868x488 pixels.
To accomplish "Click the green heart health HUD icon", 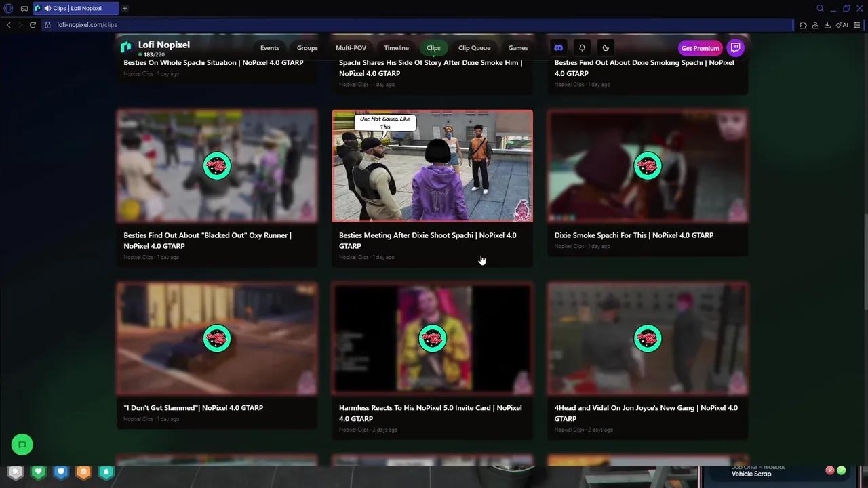I will coord(39,472).
